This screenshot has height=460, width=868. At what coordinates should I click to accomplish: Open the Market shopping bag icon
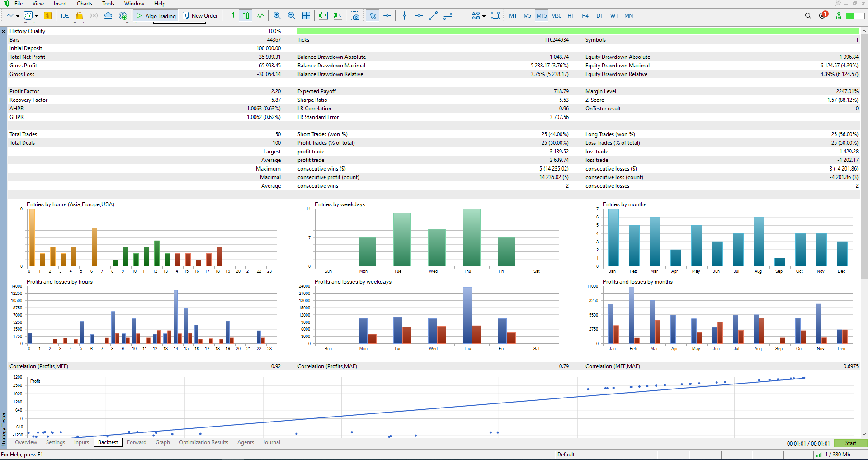click(79, 16)
